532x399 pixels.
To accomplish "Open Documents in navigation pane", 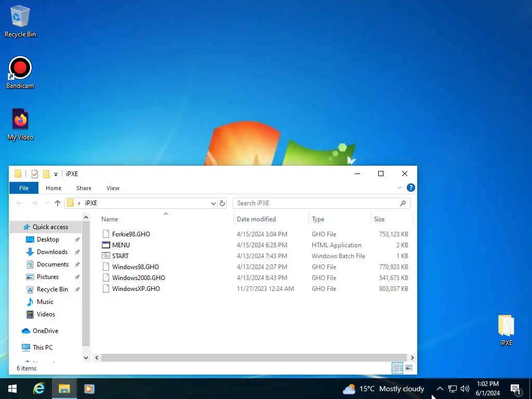I will 52,264.
